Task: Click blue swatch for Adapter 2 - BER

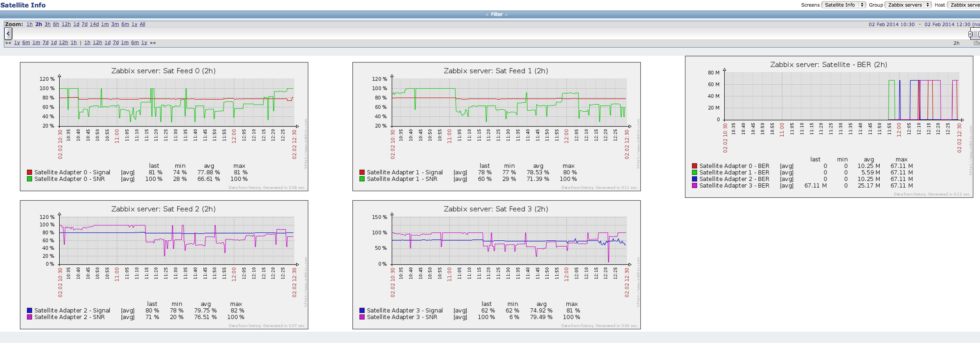Action: [x=694, y=179]
